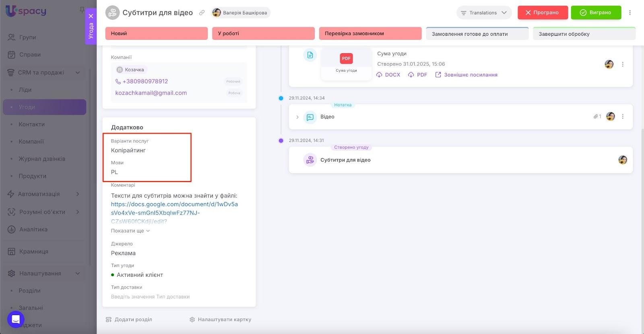Open attachment count on Відео note
Viewport: 644px width, 334px height.
tap(597, 117)
